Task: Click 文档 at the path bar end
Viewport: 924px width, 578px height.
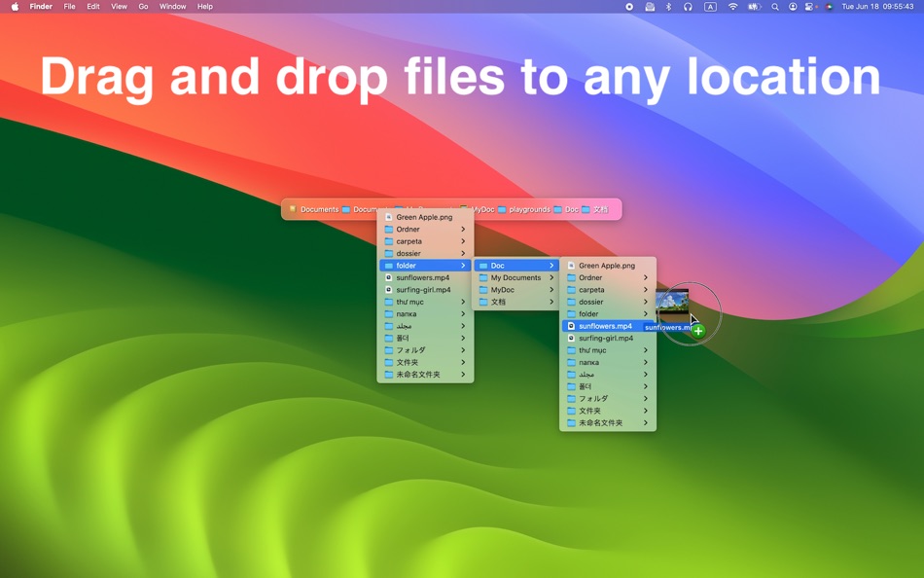Action: coord(600,209)
